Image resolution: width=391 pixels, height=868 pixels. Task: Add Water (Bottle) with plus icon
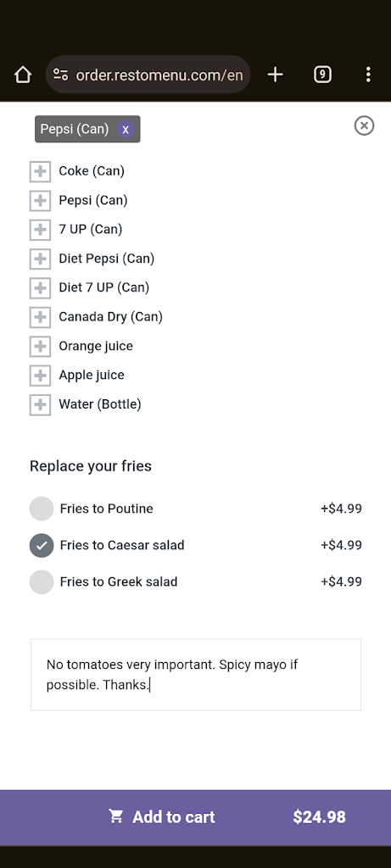(x=40, y=404)
